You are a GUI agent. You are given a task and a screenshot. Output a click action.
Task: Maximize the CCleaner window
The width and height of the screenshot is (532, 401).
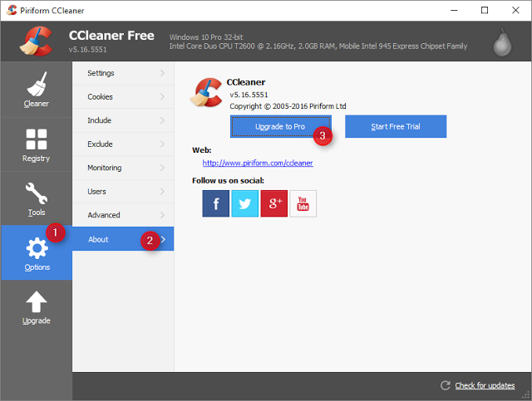point(485,10)
